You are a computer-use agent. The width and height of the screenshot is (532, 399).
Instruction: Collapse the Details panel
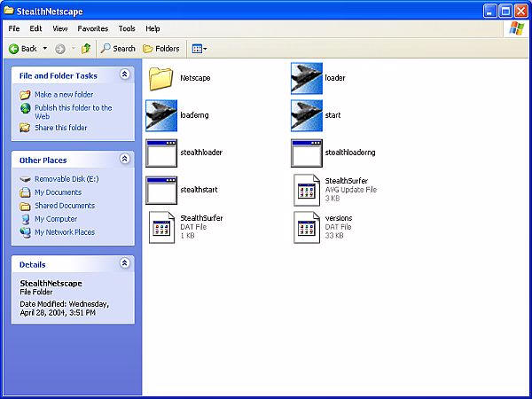(x=125, y=263)
